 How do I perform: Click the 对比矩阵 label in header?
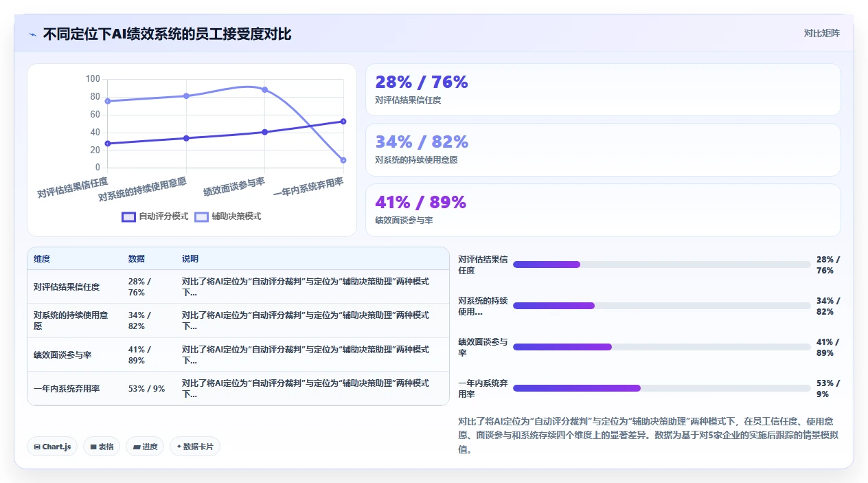821,33
